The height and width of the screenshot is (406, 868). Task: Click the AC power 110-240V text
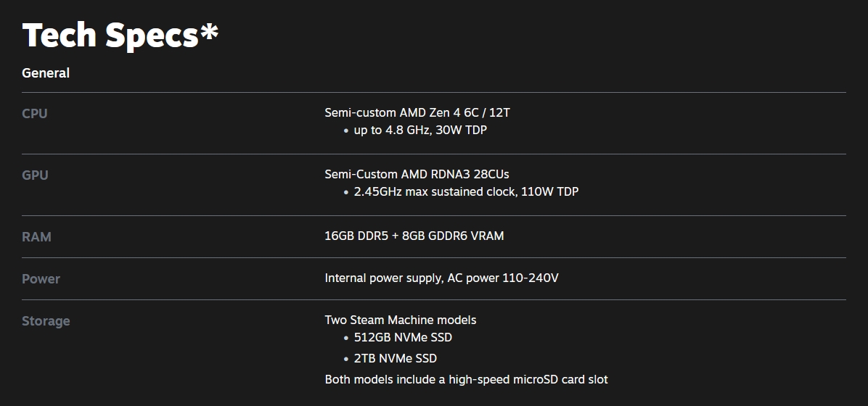502,278
